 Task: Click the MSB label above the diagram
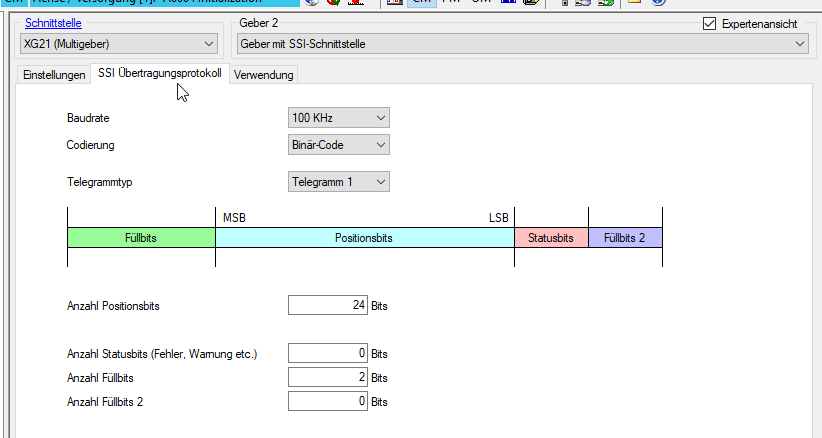point(234,217)
